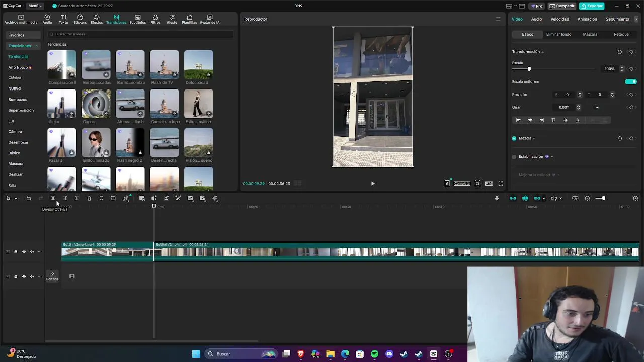Click the zoom out timeline icon
The width and height of the screenshot is (644, 362).
coord(587,198)
